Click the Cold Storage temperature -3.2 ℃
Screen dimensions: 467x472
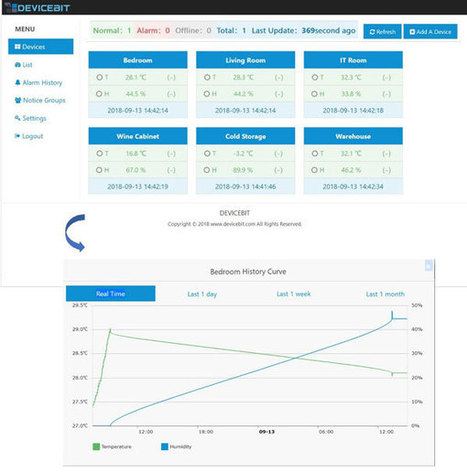pyautogui.click(x=243, y=153)
